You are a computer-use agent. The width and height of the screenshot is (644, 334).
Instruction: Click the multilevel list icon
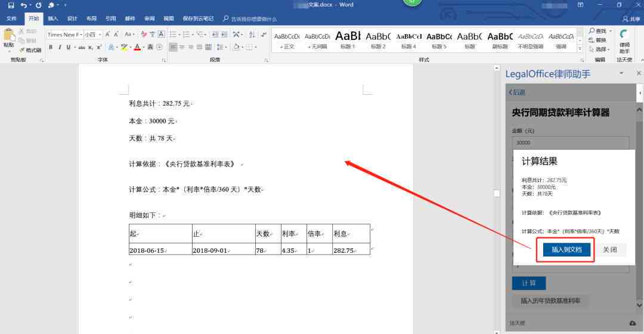[200, 35]
